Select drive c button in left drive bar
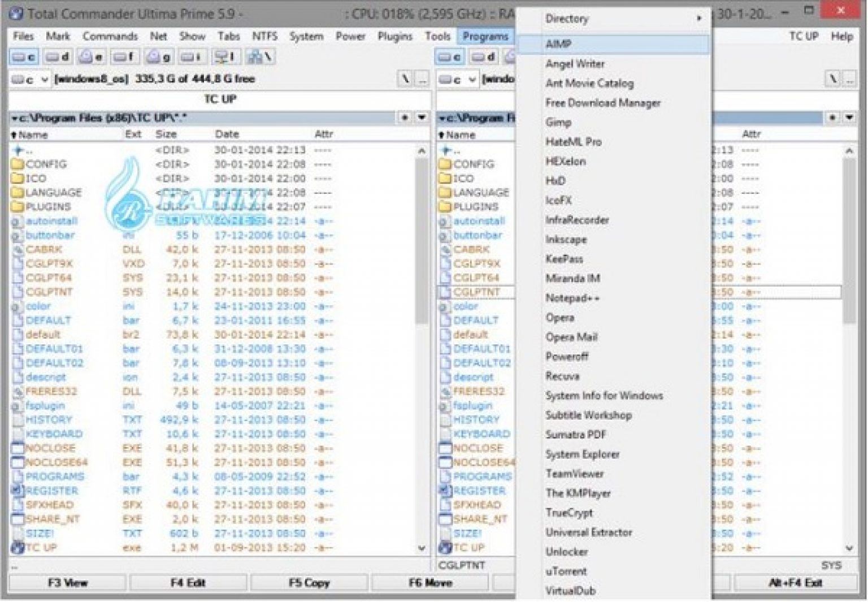The image size is (868, 602). (x=24, y=57)
